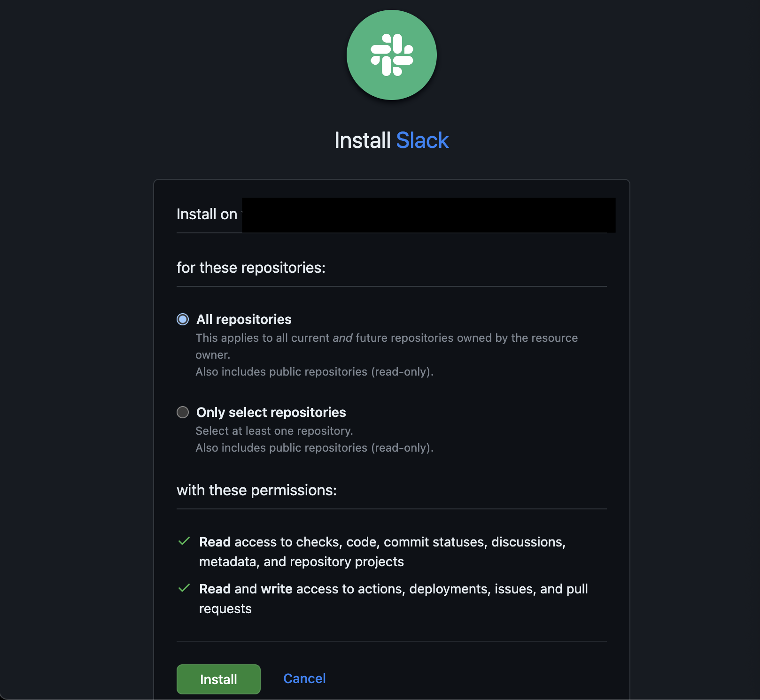Enable the Only select repositories radio button
760x700 pixels.
(183, 413)
